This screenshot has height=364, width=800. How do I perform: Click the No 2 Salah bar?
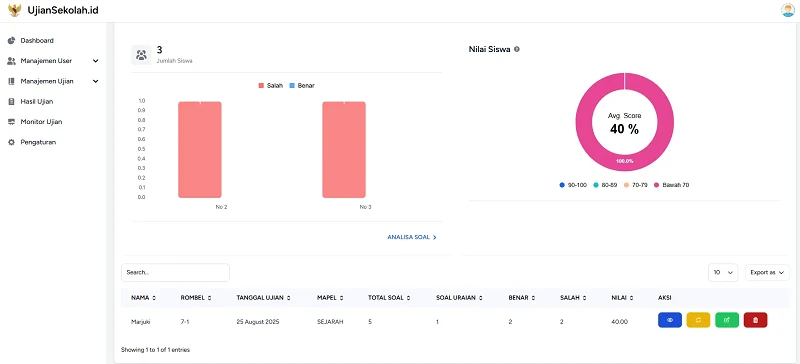coord(200,150)
